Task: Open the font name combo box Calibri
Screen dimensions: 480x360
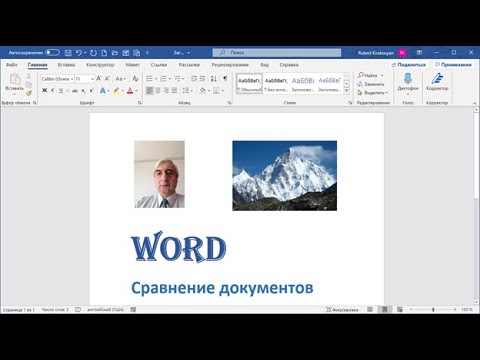Action: pos(57,79)
